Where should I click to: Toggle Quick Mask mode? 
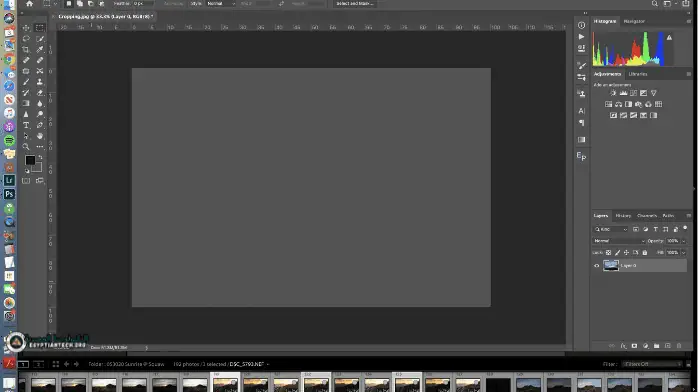pyautogui.click(x=26, y=181)
